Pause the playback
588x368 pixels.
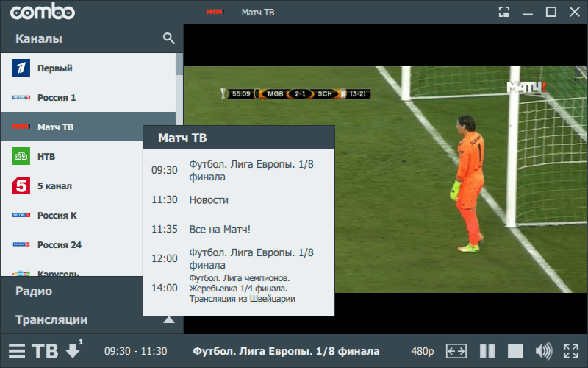(x=487, y=352)
